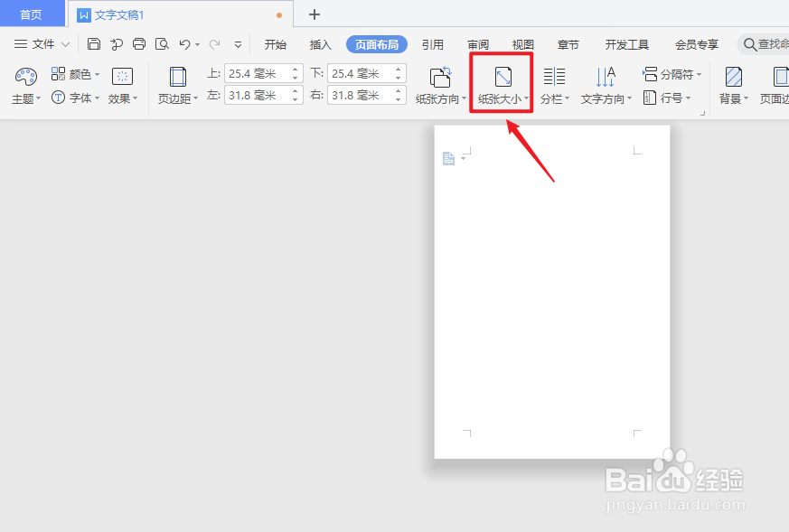
Task: Switch to the 引用 tab
Action: (433, 45)
